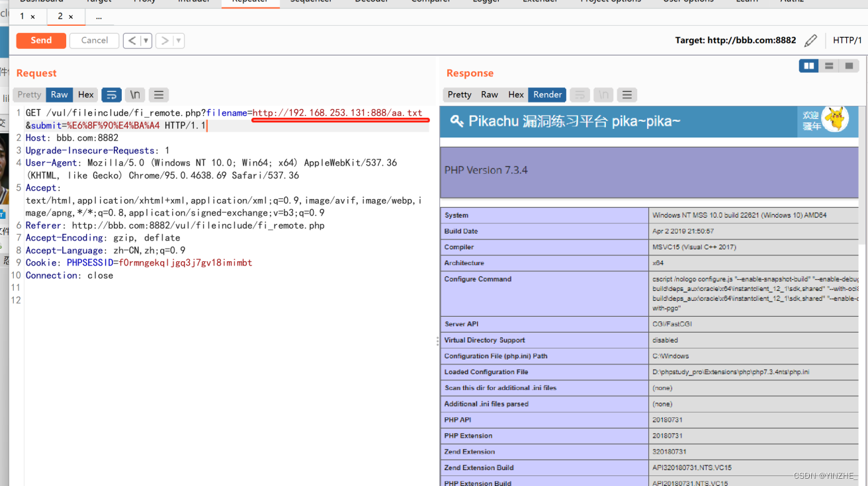The image size is (868, 486).
Task: Open the history dropdown beside back arrow
Action: click(146, 41)
